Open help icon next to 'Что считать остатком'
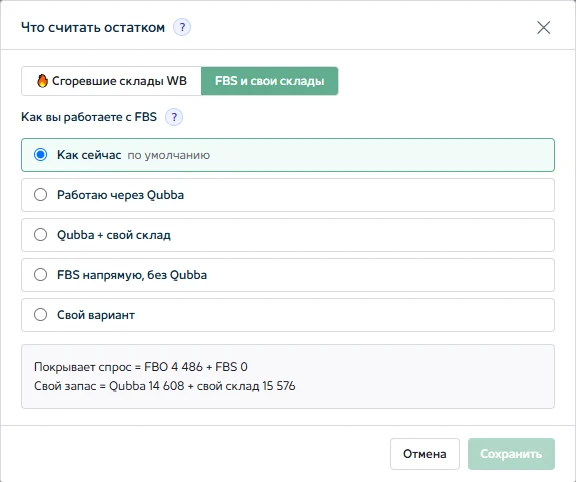 (182, 28)
